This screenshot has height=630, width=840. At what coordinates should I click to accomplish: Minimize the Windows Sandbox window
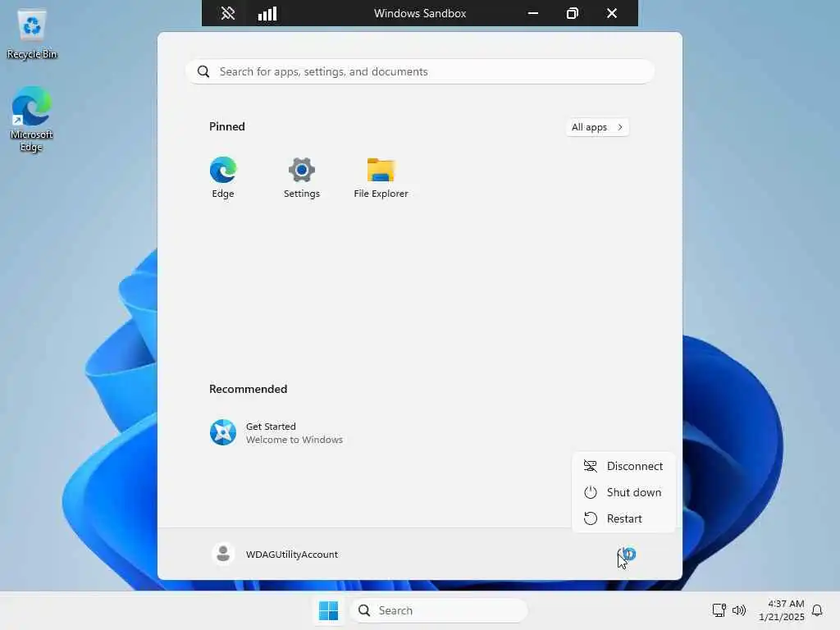click(x=533, y=13)
